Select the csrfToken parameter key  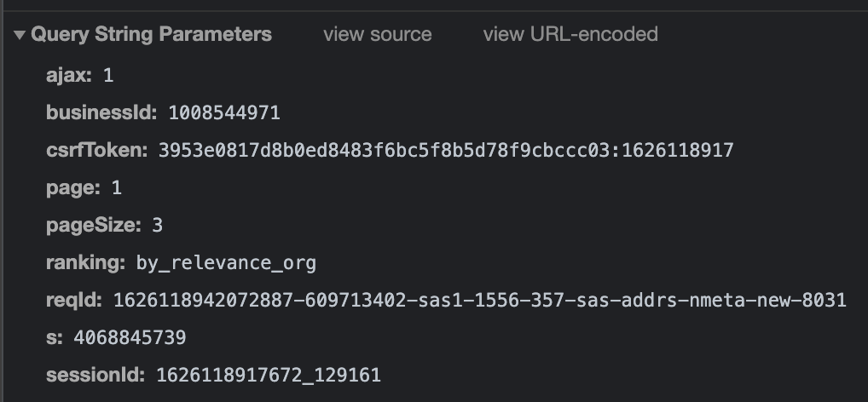click(x=96, y=151)
